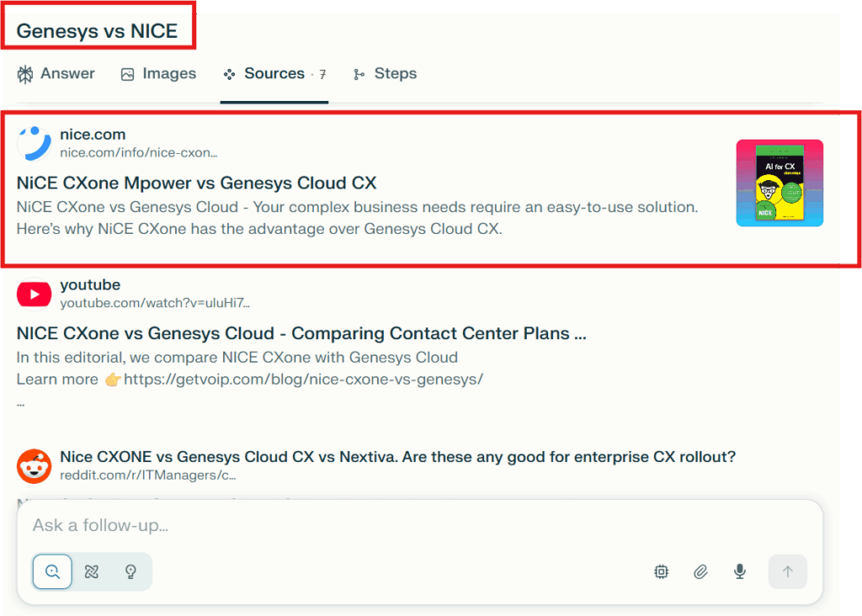This screenshot has height=616, width=862.
Task: Switch to the Answer tab
Action: (x=56, y=74)
